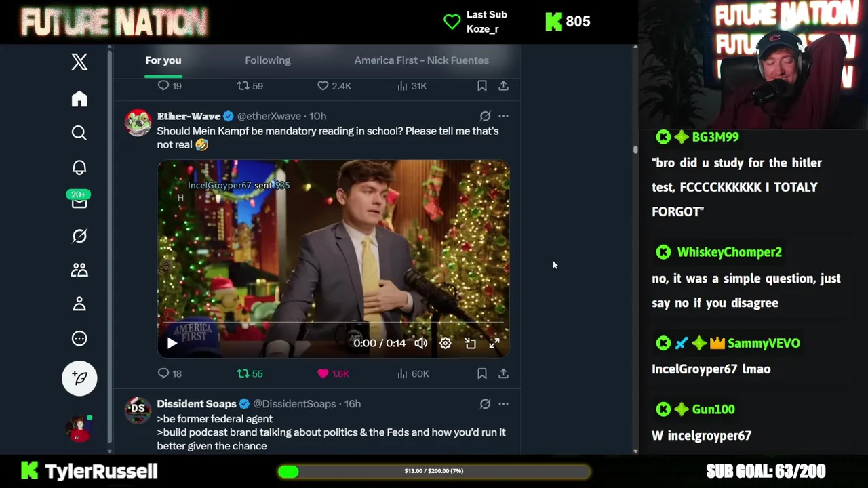Open Explore search icon in sidebar

point(79,133)
